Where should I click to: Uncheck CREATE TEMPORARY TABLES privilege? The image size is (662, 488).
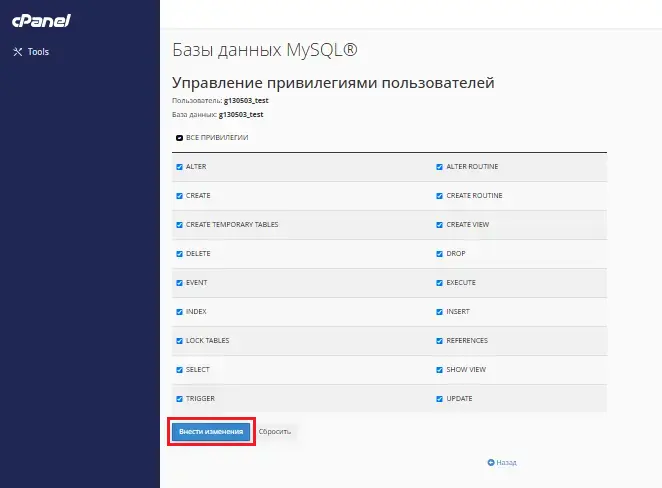[x=179, y=224]
